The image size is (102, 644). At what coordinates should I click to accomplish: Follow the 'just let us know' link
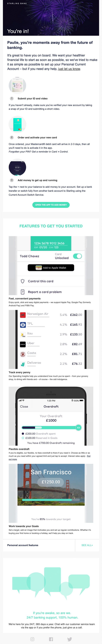click(69, 69)
